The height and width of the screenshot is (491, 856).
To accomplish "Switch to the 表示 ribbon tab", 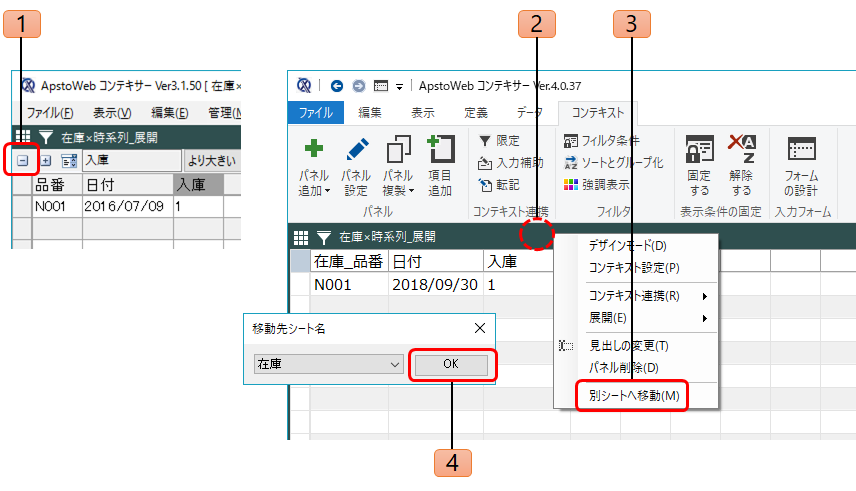I will pos(423,113).
